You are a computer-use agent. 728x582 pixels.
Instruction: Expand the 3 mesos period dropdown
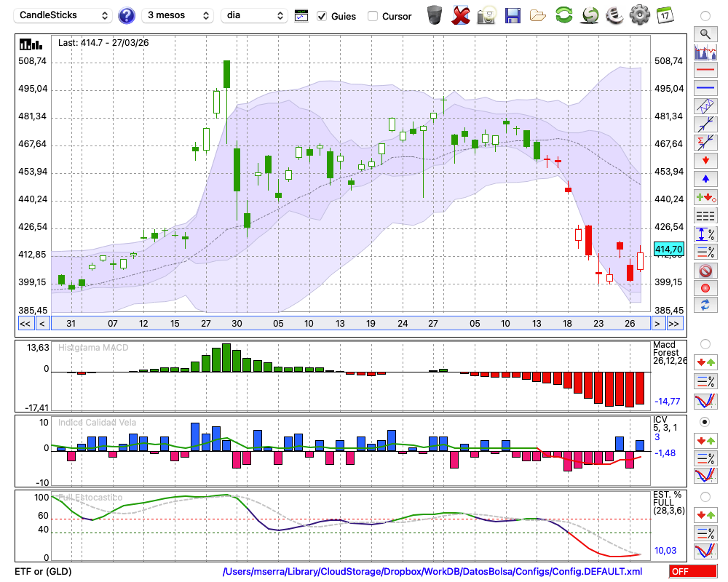click(178, 15)
